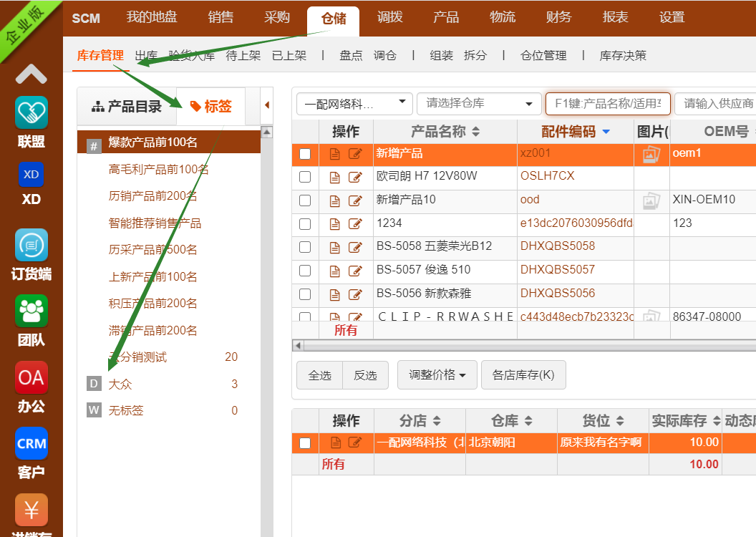Open the 订货端 ordering icon
Image resolution: width=756 pixels, height=537 pixels.
(31, 246)
